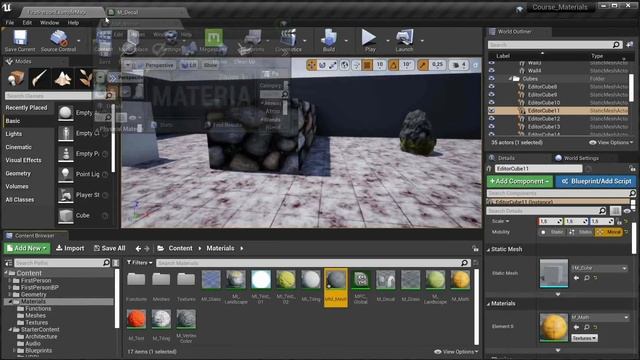Image resolution: width=640 pixels, height=360 pixels.
Task: Toggle surface snapping icon in viewport
Action: [x=356, y=65]
